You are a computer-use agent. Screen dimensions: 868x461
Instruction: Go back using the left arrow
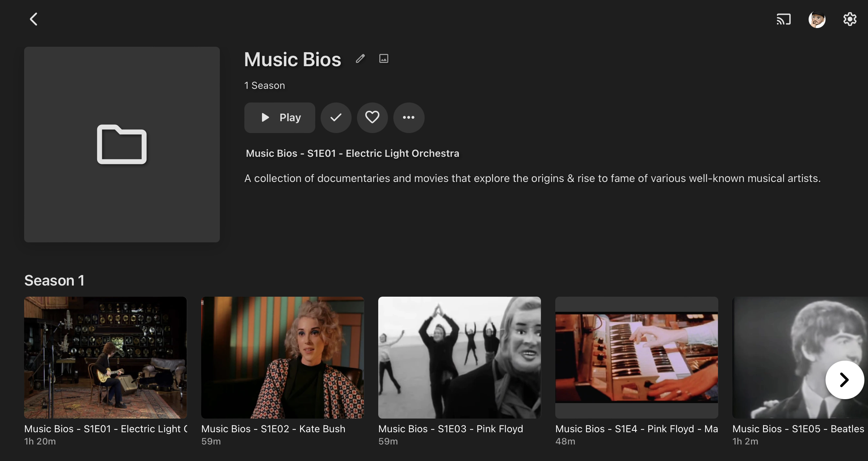[x=34, y=19]
